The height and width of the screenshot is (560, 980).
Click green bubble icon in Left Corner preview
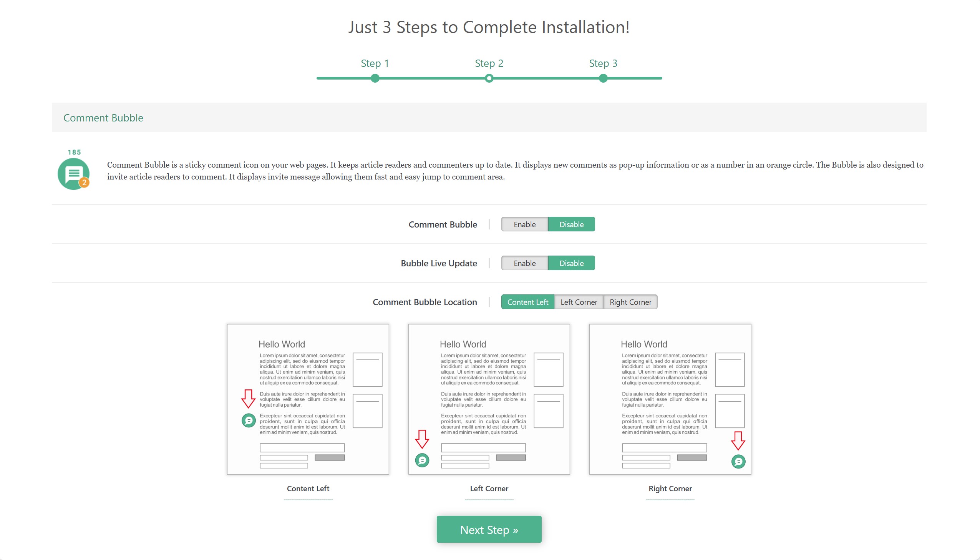point(422,460)
